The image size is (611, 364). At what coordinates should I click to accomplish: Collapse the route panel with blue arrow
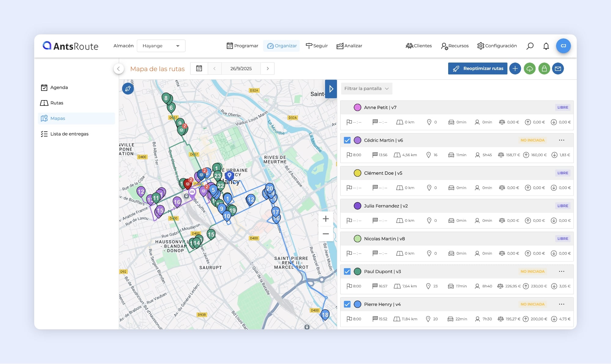click(331, 89)
